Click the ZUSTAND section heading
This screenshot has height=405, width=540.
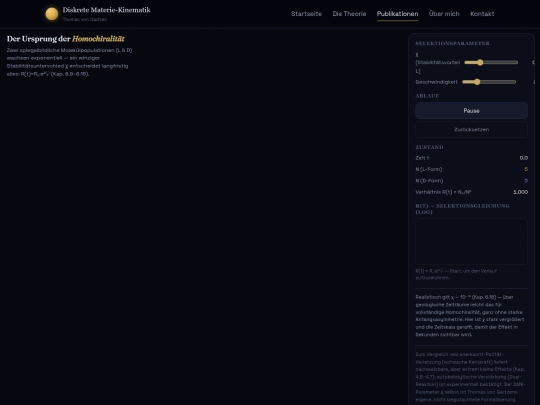click(x=429, y=147)
